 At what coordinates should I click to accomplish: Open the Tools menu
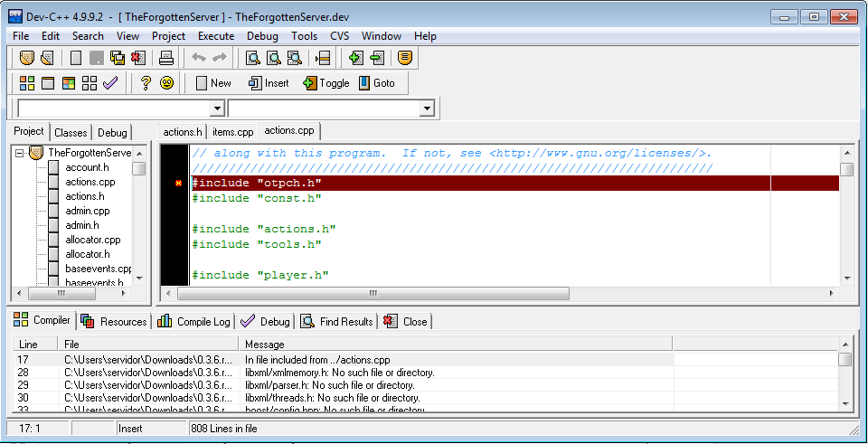tap(305, 36)
